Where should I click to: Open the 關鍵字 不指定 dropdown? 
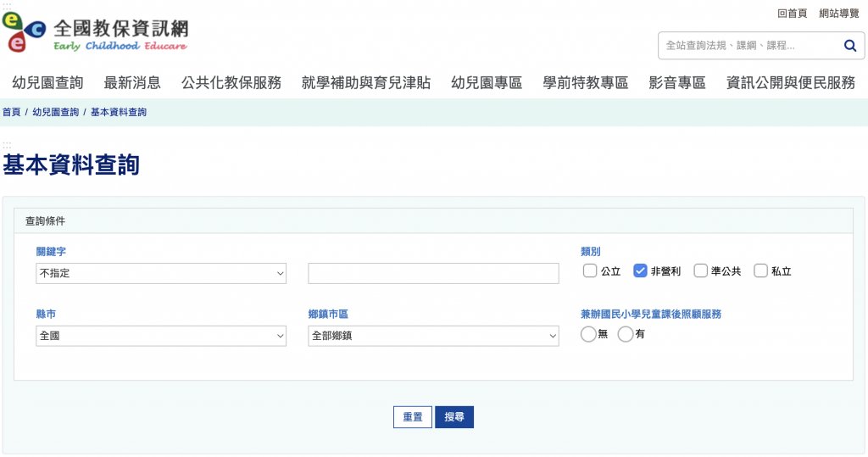click(x=161, y=273)
